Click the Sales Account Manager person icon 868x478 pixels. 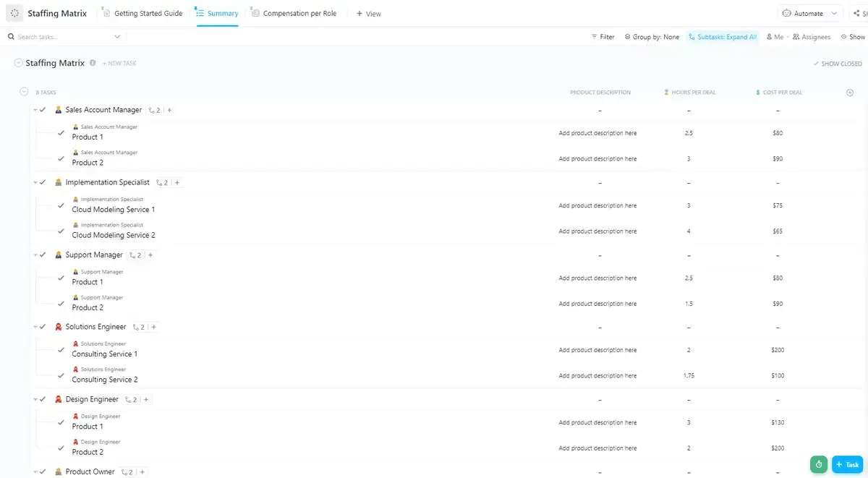click(59, 110)
